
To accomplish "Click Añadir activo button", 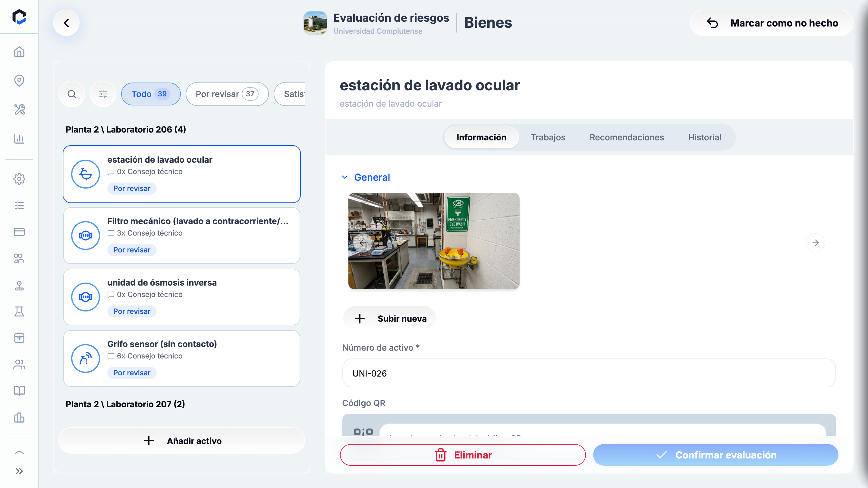I will click(x=182, y=441).
